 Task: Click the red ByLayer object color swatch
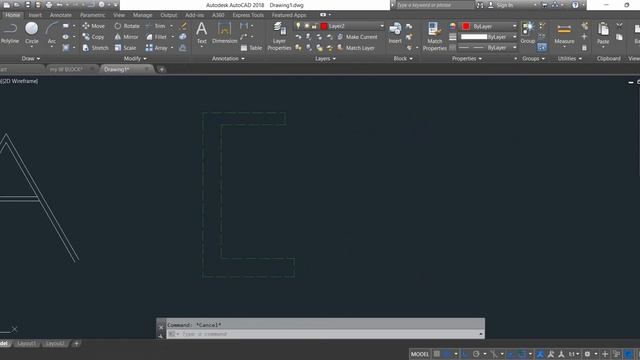click(466, 26)
